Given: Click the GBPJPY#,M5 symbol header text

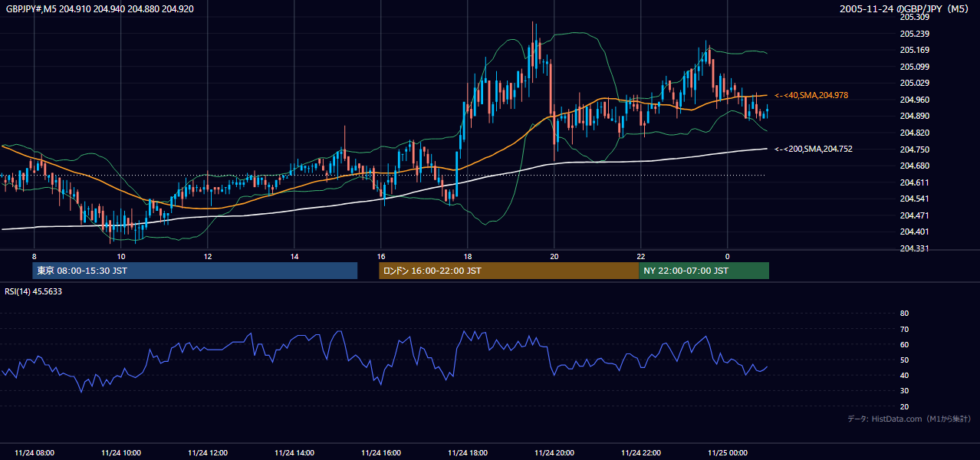Looking at the screenshot, I should pos(100,8).
